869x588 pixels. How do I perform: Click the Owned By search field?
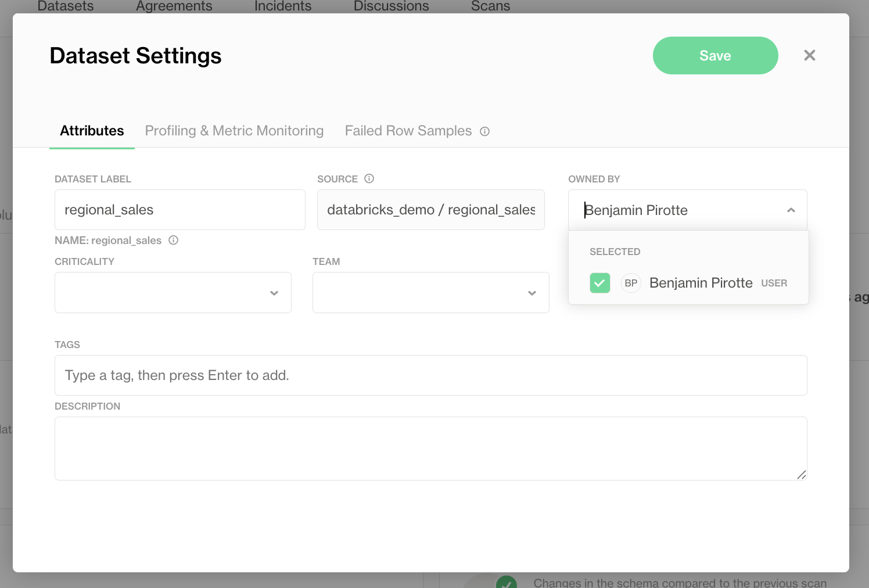pos(680,210)
